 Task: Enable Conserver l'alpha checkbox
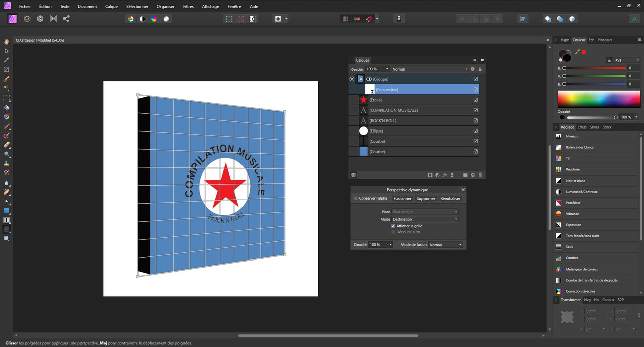click(x=356, y=198)
